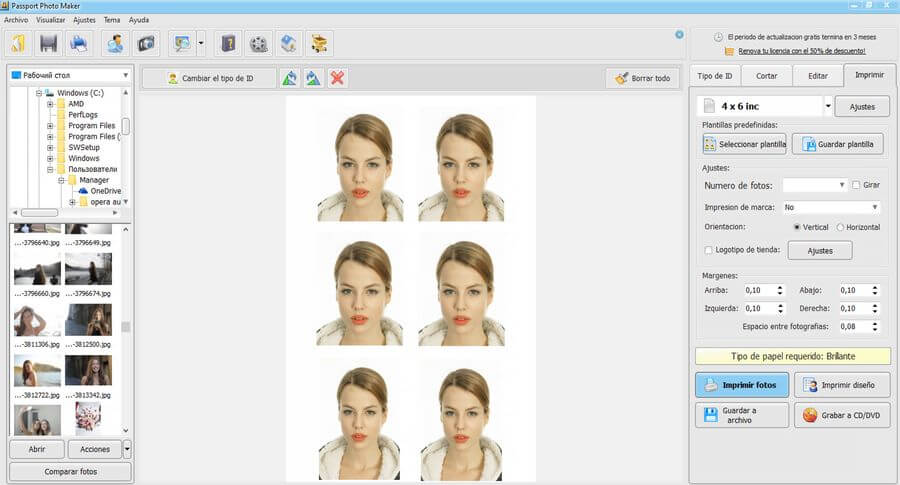Click the person ID photo toolbar icon
The image size is (900, 485).
(115, 44)
